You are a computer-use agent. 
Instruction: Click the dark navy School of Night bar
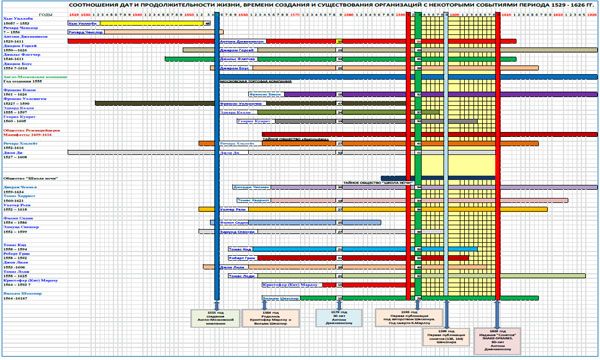coord(438,178)
